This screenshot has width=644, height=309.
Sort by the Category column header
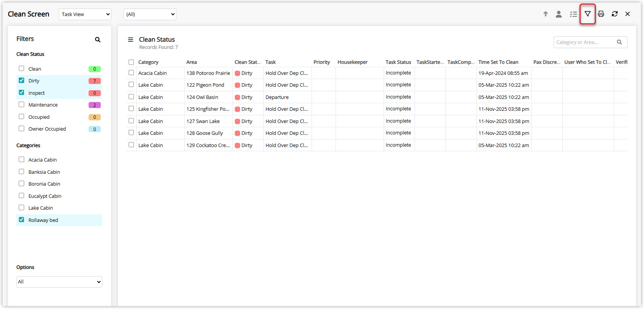tap(148, 62)
